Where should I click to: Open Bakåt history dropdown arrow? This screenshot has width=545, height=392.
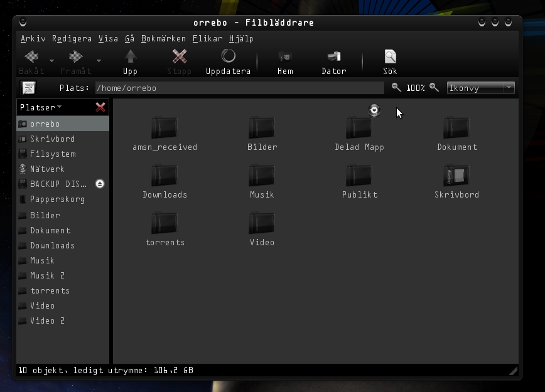point(51,61)
